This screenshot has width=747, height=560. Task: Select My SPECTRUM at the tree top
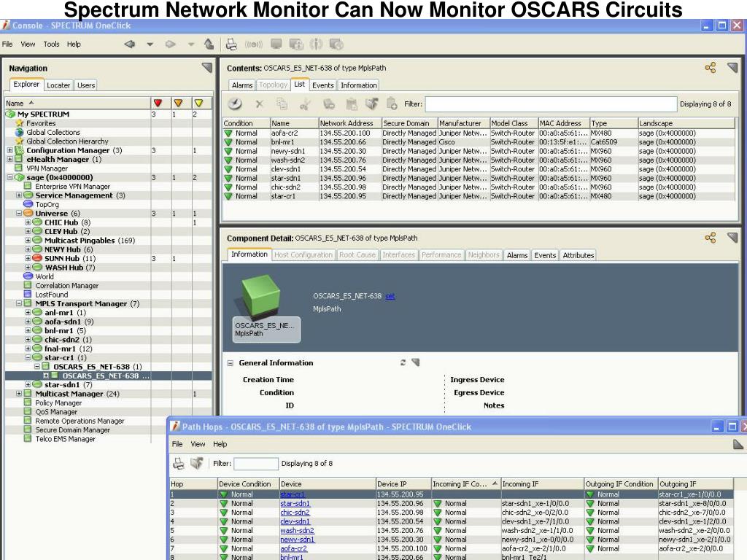pos(43,114)
